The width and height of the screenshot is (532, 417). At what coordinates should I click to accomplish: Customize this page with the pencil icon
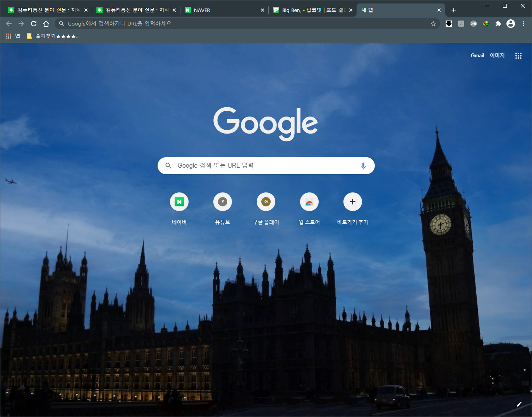519,404
